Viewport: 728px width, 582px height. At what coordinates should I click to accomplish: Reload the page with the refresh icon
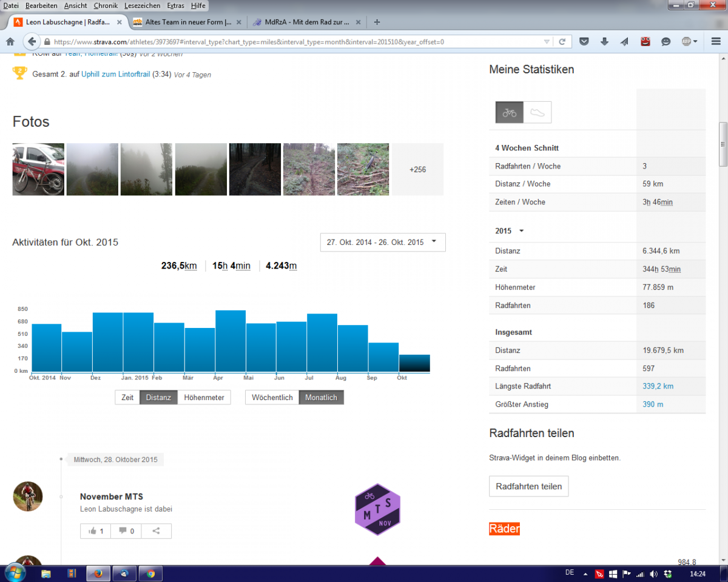point(562,42)
